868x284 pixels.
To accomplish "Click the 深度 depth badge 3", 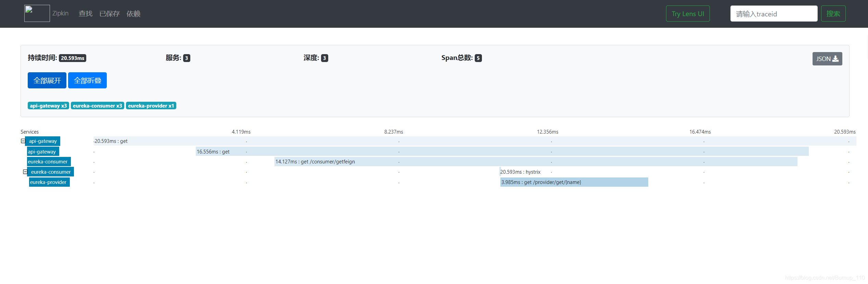I will click(x=324, y=58).
